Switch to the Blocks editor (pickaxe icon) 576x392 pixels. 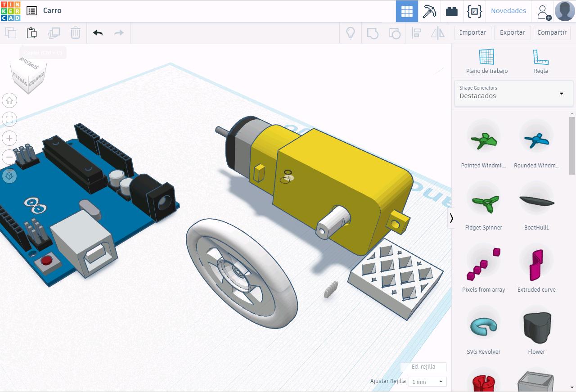[429, 11]
